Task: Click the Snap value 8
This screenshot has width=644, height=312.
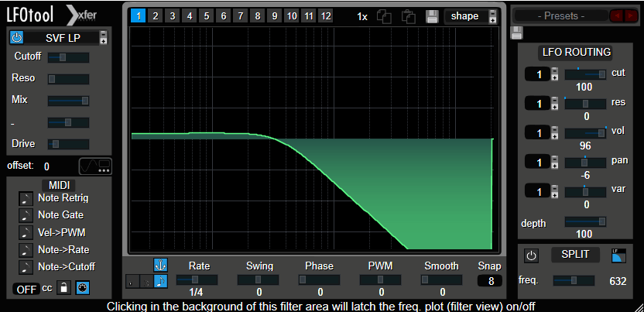Action: coord(489,281)
